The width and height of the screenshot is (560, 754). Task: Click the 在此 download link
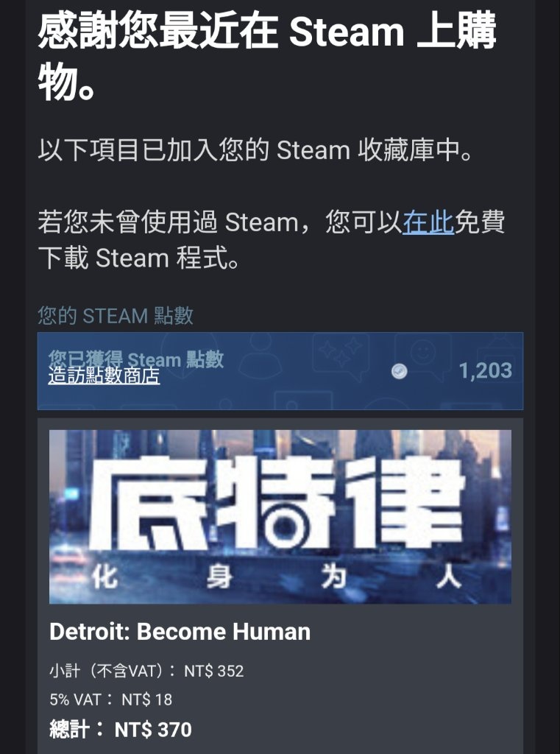click(428, 222)
